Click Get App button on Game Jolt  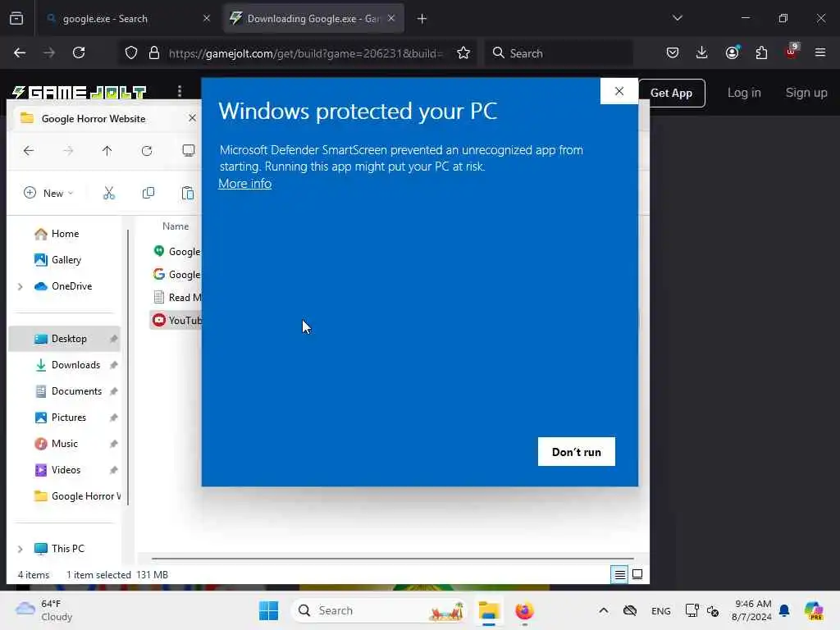point(671,93)
